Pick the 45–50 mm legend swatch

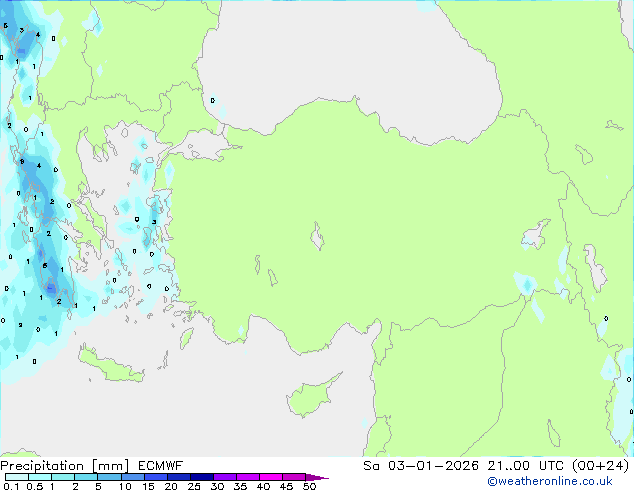coord(294,477)
